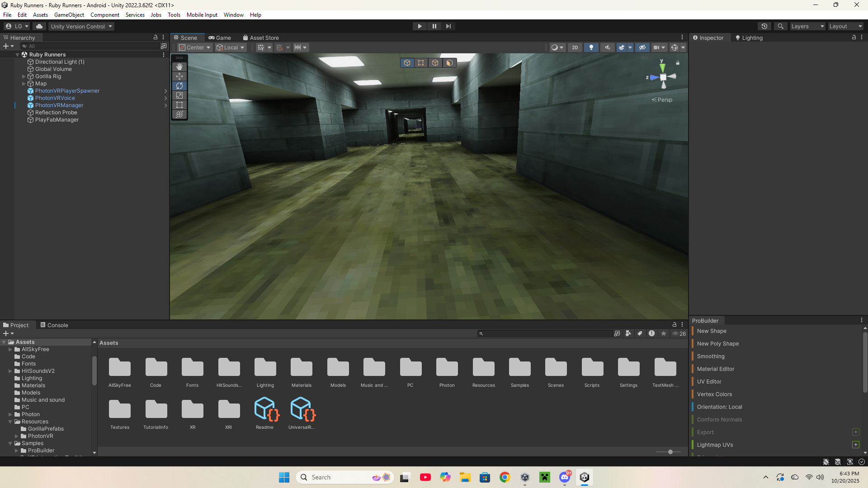Viewport: 868px width, 488px height.
Task: Select the Hand tool in Scene toolbar
Action: 179,66
